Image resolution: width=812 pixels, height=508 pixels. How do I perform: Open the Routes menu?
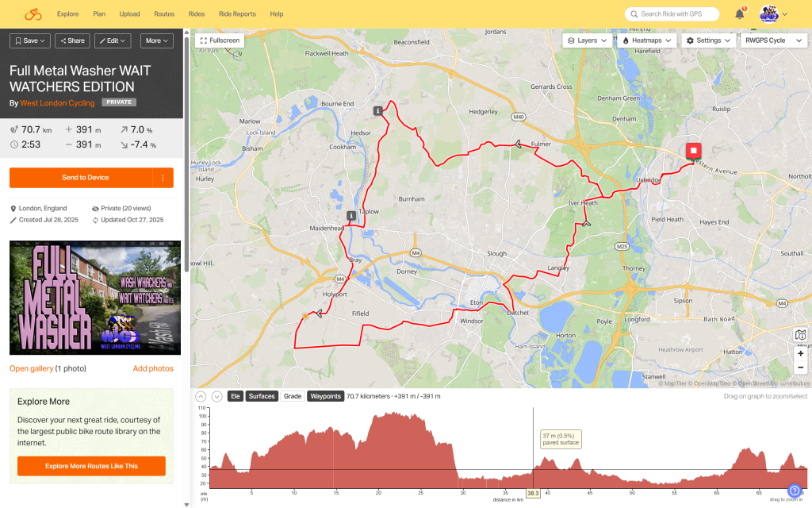[x=164, y=14]
